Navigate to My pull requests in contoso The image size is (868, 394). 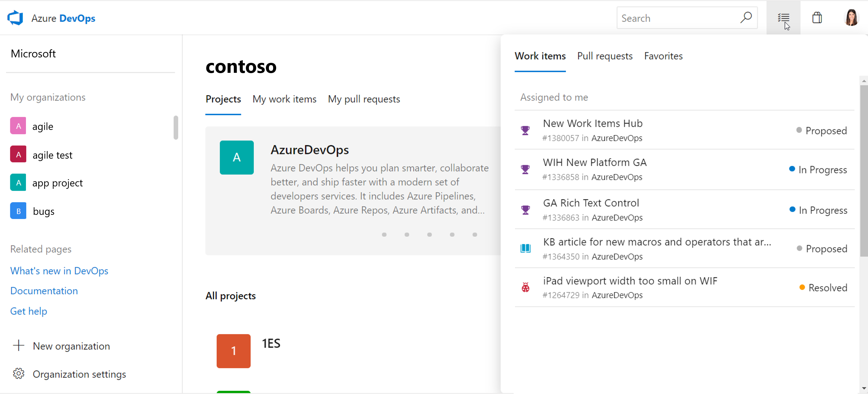pos(363,98)
